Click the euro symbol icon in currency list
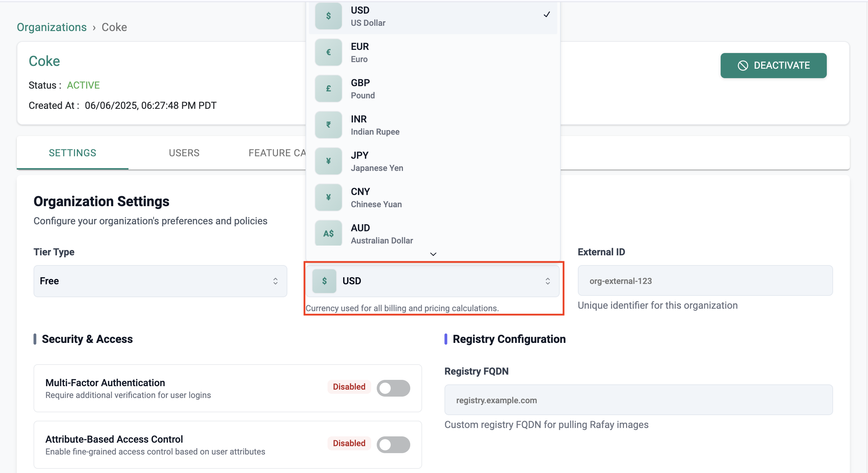Screen dimensions: 868x473 [x=328, y=52]
